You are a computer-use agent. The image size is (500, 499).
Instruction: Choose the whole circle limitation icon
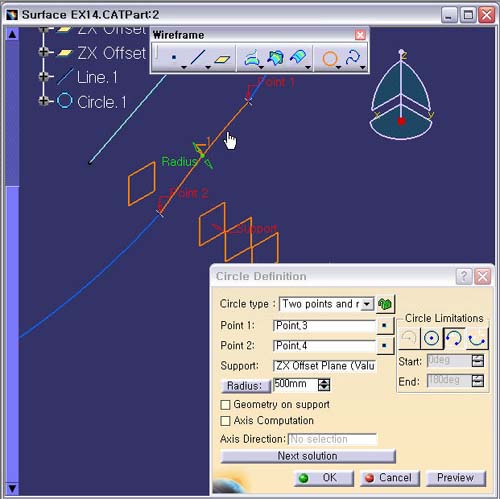click(x=431, y=338)
